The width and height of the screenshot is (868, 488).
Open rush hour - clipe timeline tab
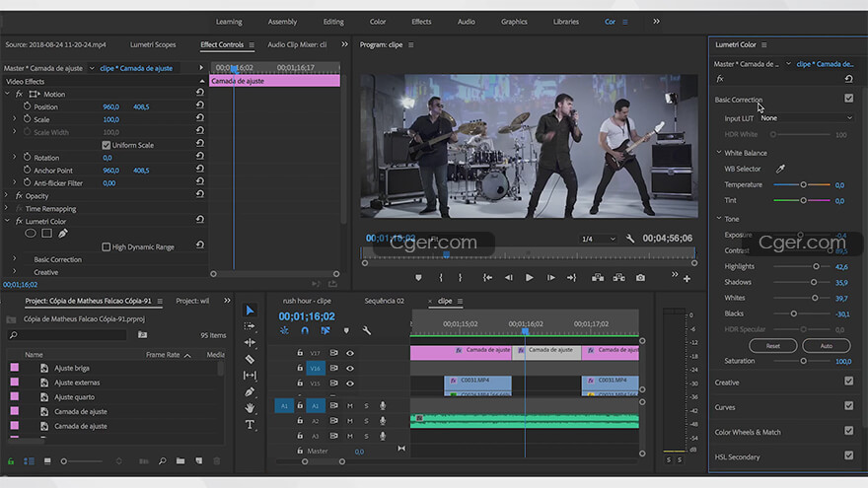pyautogui.click(x=307, y=301)
